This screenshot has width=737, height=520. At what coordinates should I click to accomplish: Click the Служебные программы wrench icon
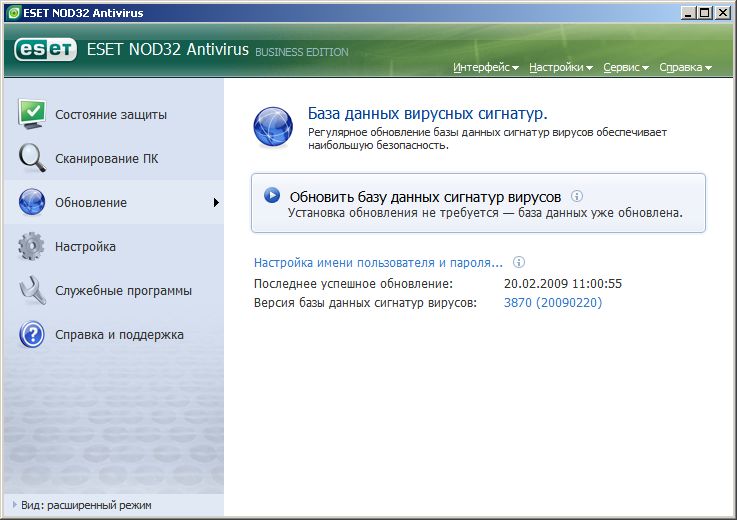pos(32,290)
